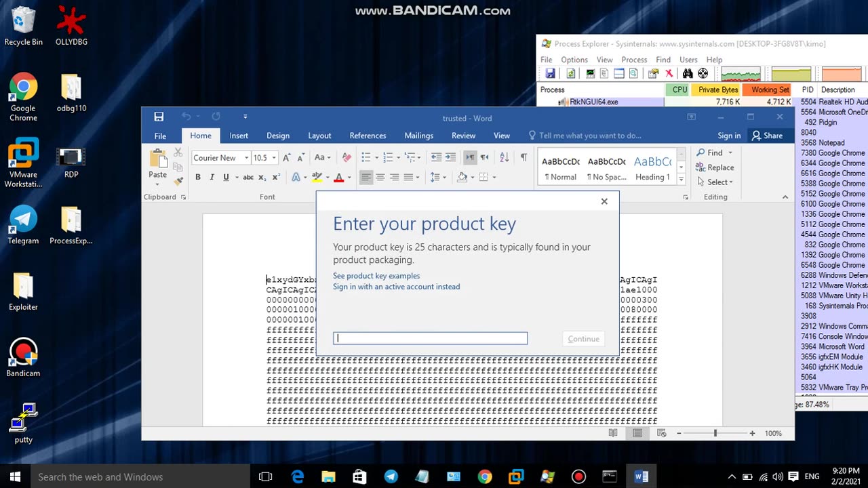This screenshot has height=488, width=868.
Task: Click the Replace button in Editing group
Action: [715, 167]
